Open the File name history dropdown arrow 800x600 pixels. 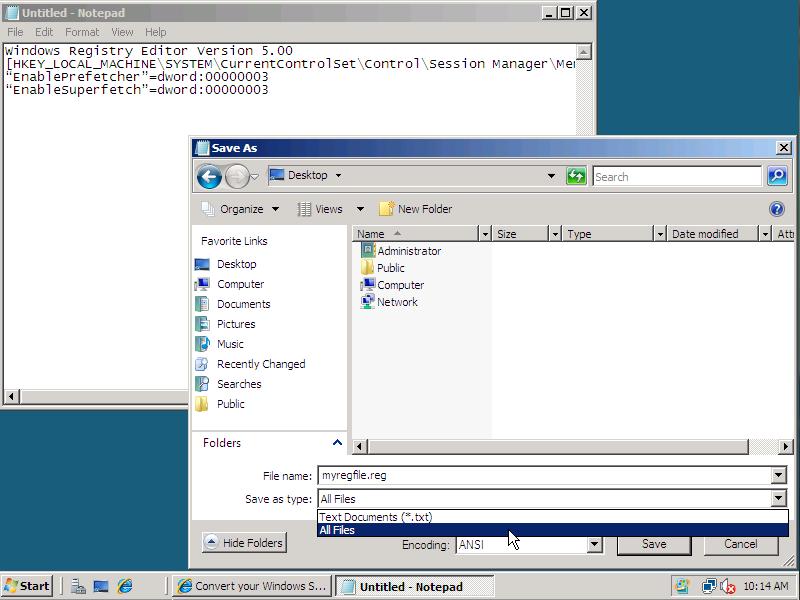pos(778,476)
